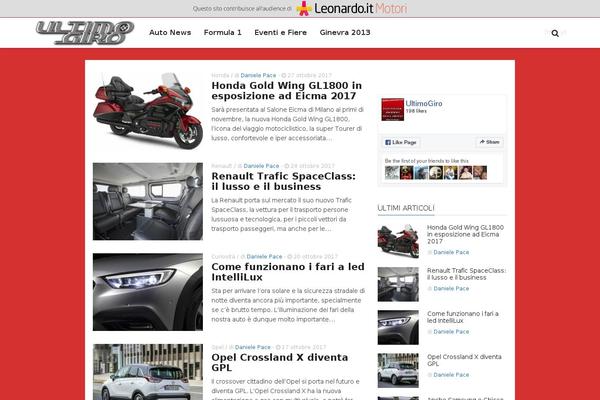Click the Honda article excerpt paragraph

(x=287, y=124)
